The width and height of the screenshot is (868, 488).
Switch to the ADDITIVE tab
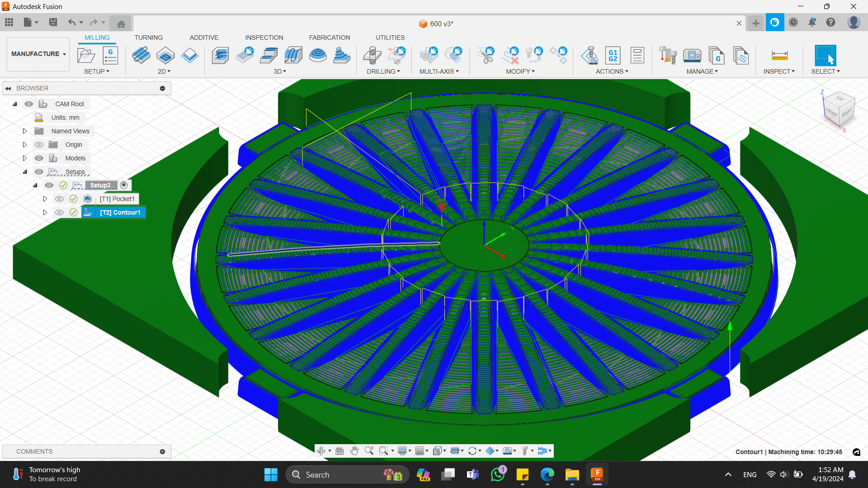(x=204, y=38)
